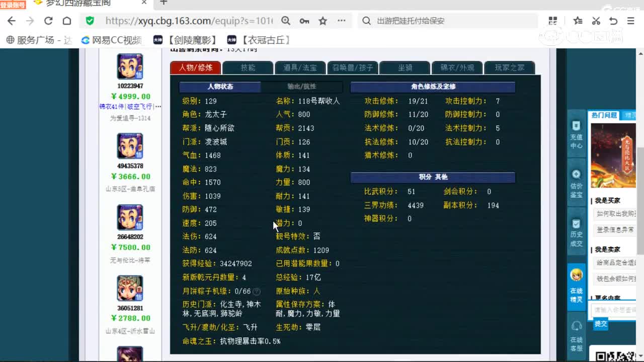
Task: Click the scissors capture icon in toolbar
Action: tap(596, 21)
